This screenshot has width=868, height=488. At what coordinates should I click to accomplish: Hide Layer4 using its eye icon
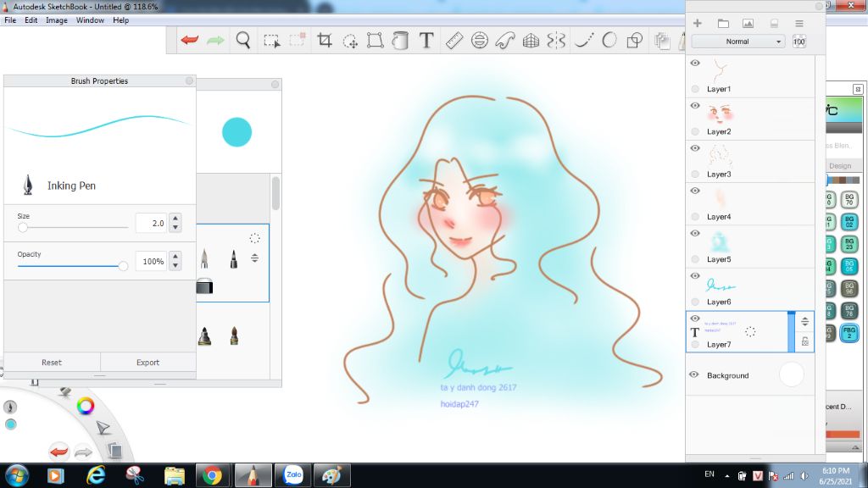coord(695,191)
